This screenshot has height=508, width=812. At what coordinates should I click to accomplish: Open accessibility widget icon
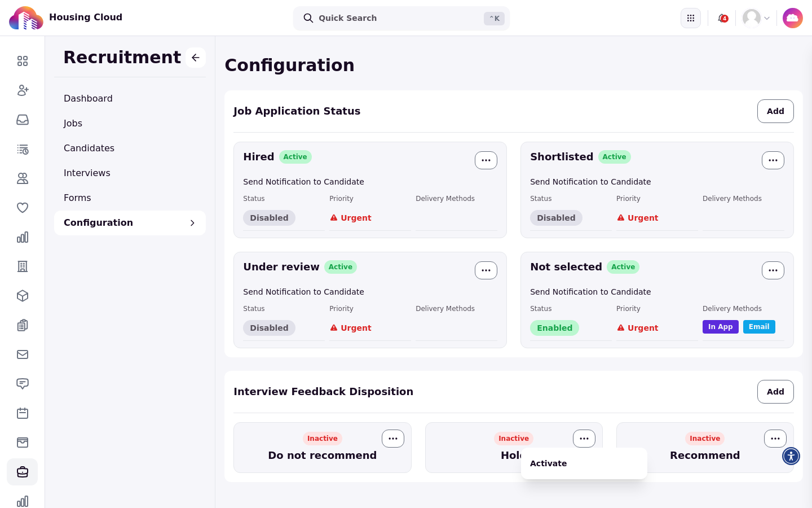pos(791,456)
